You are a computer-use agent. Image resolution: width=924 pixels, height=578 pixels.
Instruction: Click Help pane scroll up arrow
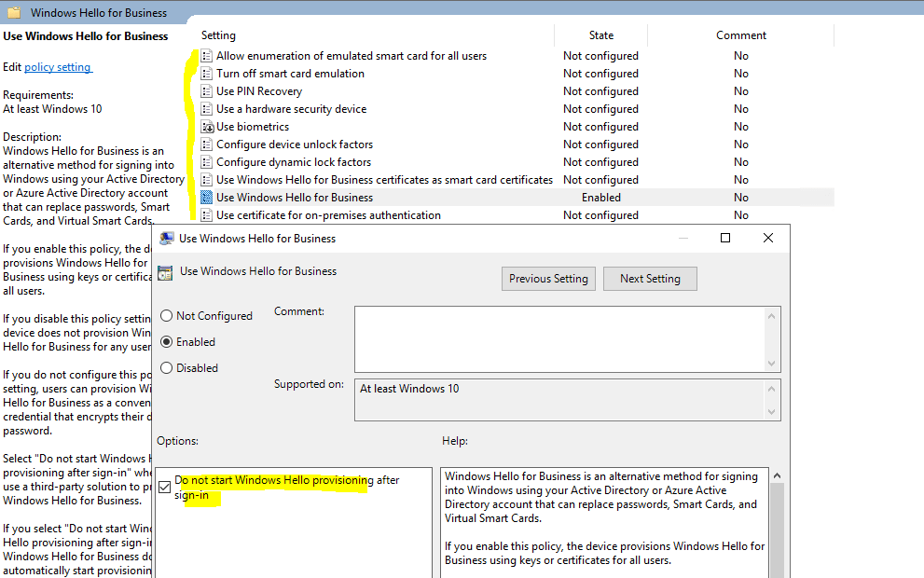click(x=777, y=476)
